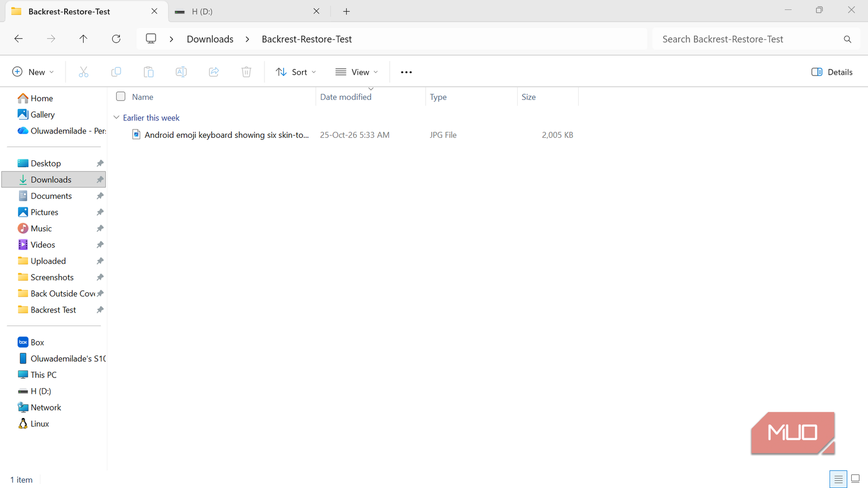Expand the chevron after This PC icon
Image resolution: width=868 pixels, height=488 pixels.
(171, 39)
